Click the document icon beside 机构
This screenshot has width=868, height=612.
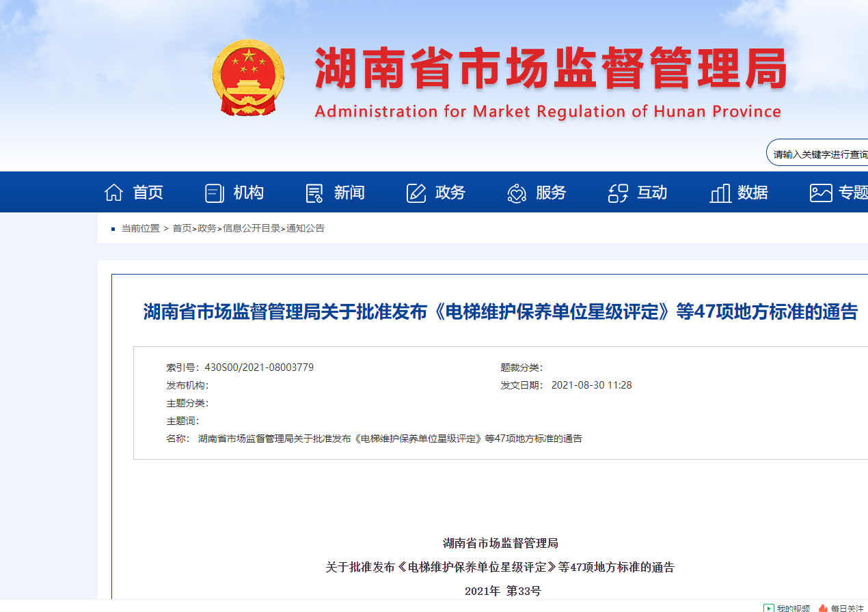coord(215,193)
